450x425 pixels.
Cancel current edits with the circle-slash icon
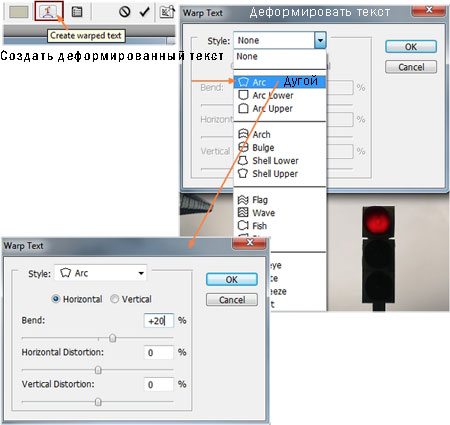[x=125, y=12]
